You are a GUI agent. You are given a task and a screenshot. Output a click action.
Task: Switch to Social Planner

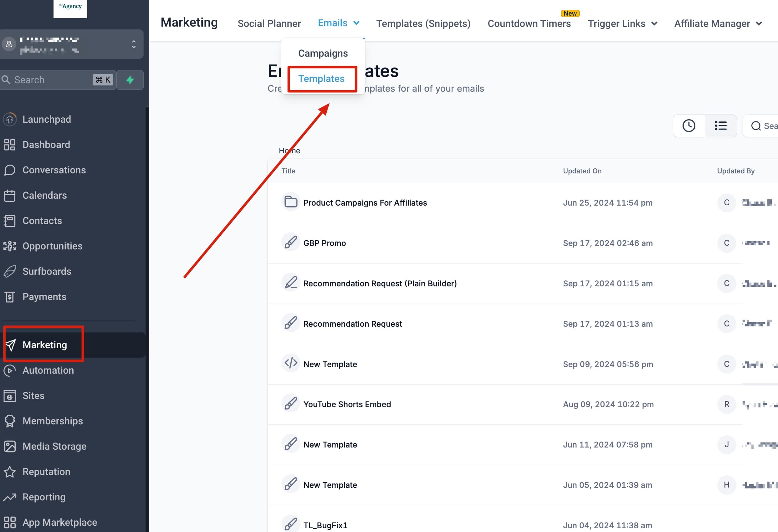click(269, 23)
